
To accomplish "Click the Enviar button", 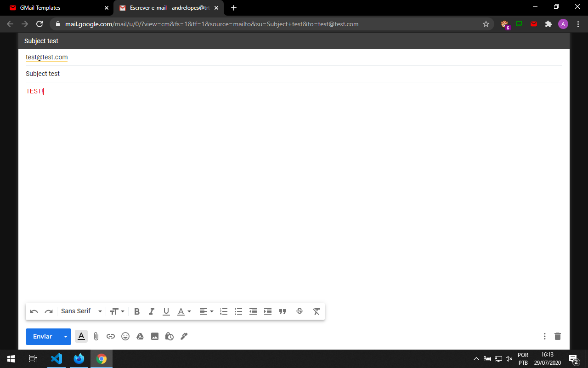I will click(41, 336).
